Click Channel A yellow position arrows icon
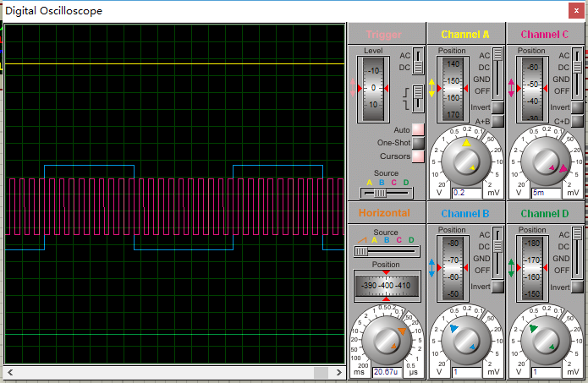588x383 pixels. tap(431, 88)
